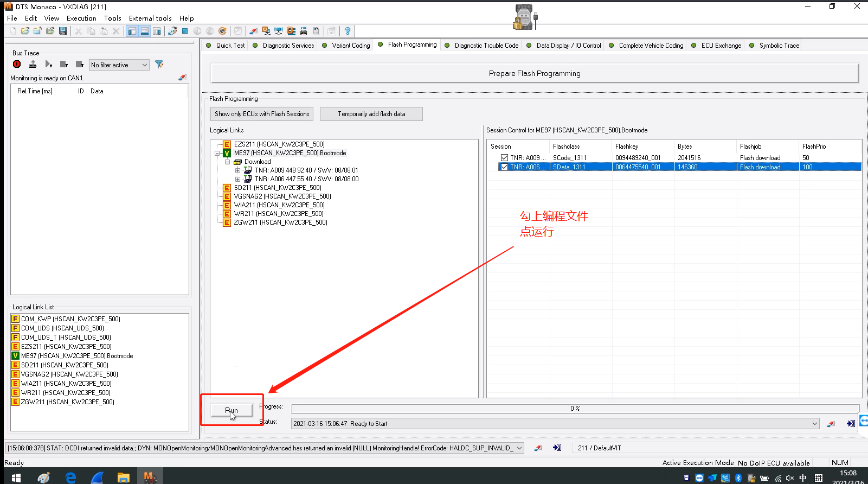Click the Rel.Time [ms] column header

35,91
